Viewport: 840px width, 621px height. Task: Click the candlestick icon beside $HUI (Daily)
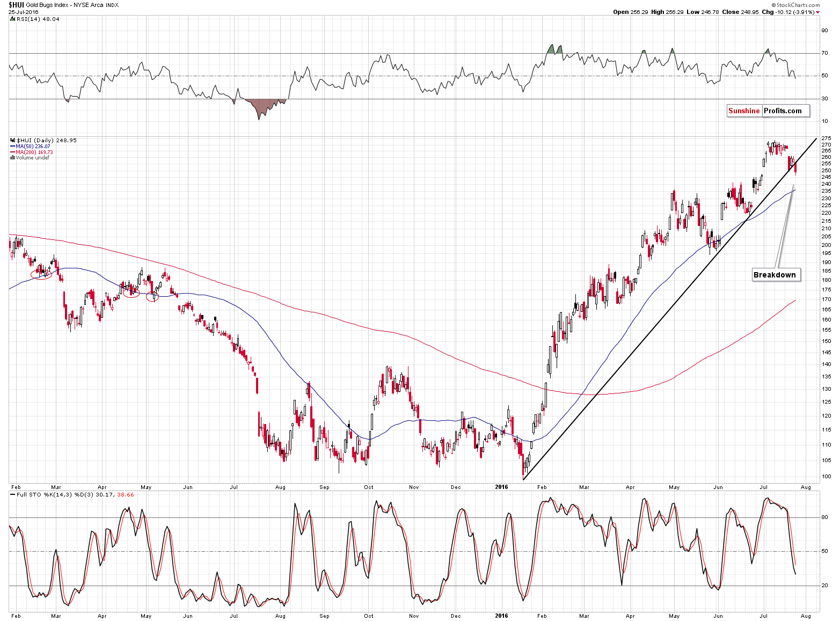coord(13,140)
